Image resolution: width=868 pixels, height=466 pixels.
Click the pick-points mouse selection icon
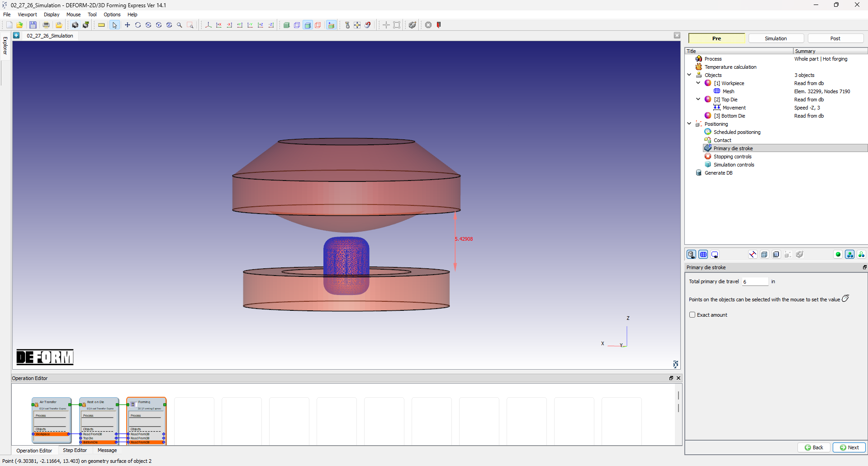[845, 299]
